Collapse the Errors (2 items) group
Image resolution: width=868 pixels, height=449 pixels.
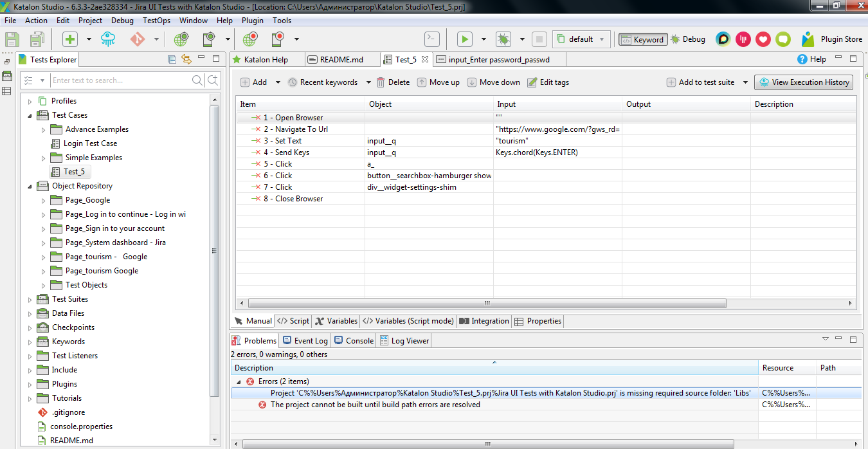[x=239, y=381]
